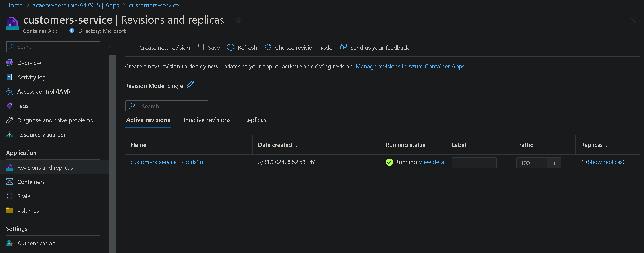Click the Scale sidebar icon

9,196
